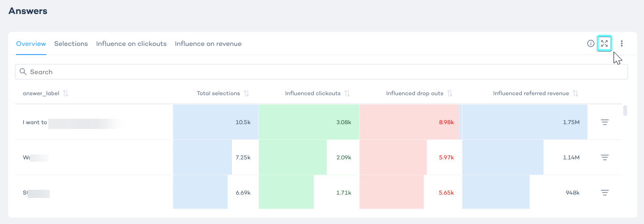The height and width of the screenshot is (224, 644).
Task: Click into the Search input field
Action: tap(321, 72)
